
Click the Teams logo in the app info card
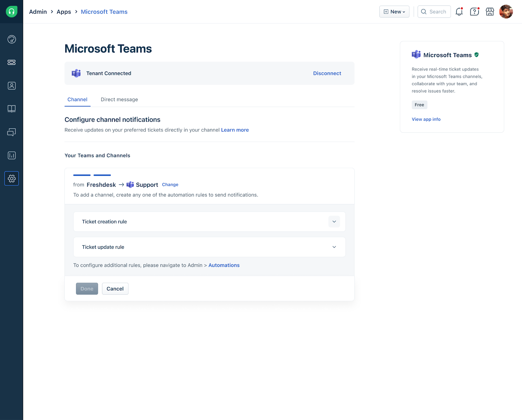(x=416, y=54)
